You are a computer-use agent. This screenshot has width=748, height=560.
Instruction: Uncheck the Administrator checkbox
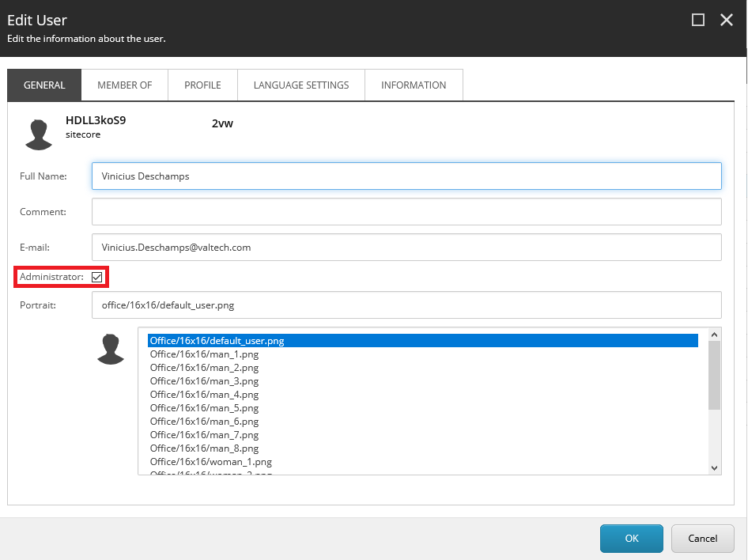96,277
